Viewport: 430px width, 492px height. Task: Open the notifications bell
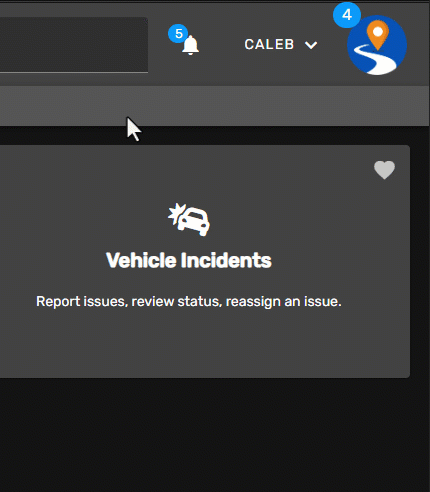pyautogui.click(x=190, y=45)
